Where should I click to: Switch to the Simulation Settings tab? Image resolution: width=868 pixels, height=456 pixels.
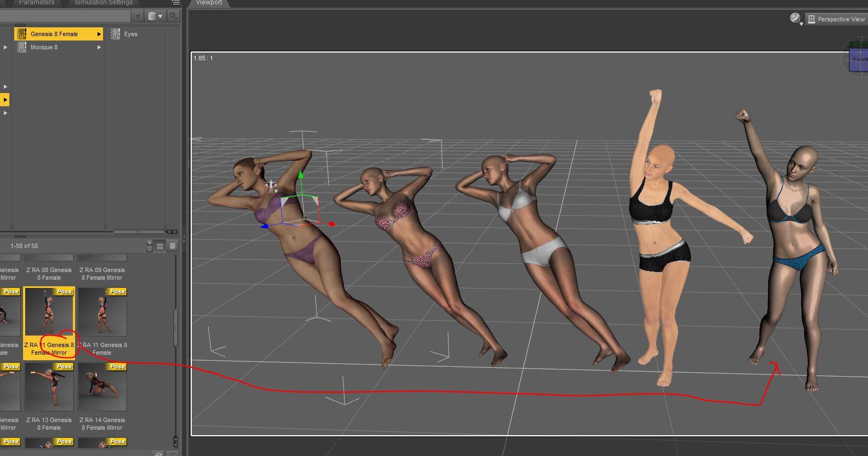(104, 3)
